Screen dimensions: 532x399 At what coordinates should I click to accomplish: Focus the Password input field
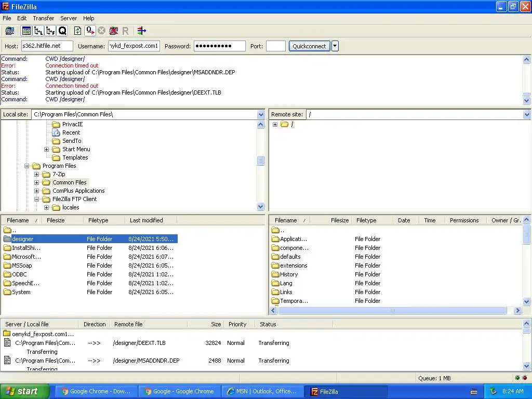click(220, 46)
